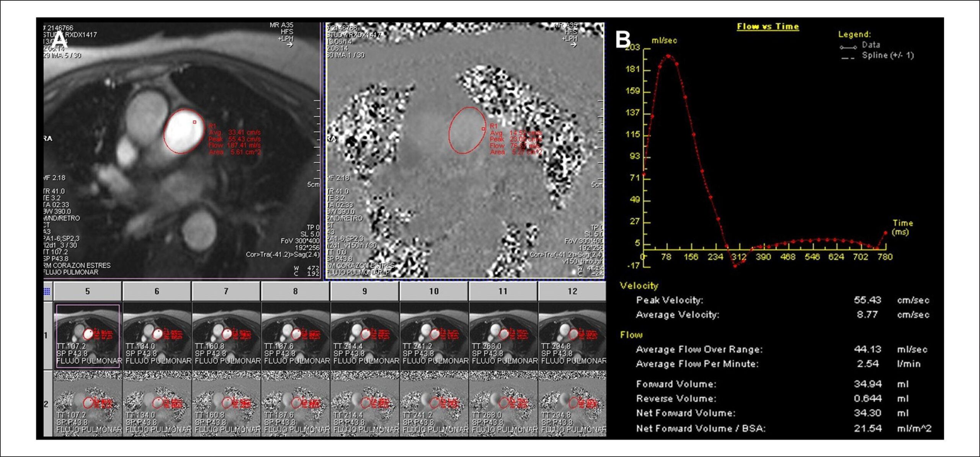The width and height of the screenshot is (980, 457).
Task: Open phase thumbnail TT 187.6 in row 2
Action: [x=296, y=404]
